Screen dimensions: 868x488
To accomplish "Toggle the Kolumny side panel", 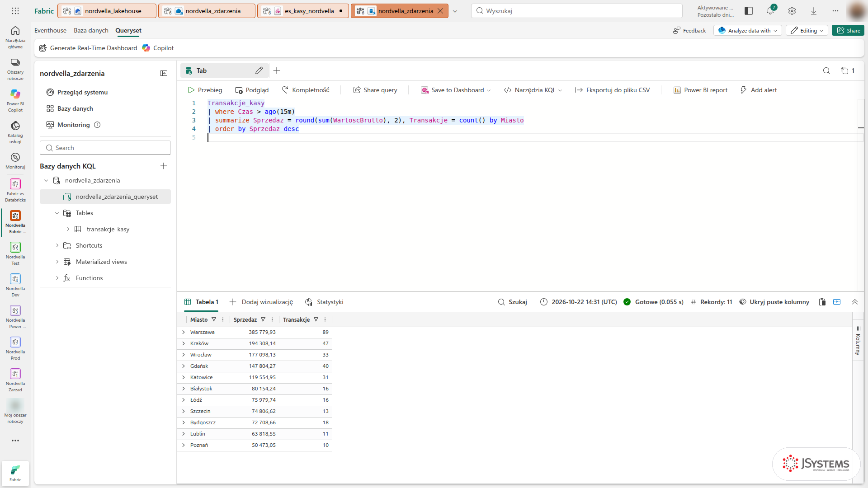I will coord(858,341).
